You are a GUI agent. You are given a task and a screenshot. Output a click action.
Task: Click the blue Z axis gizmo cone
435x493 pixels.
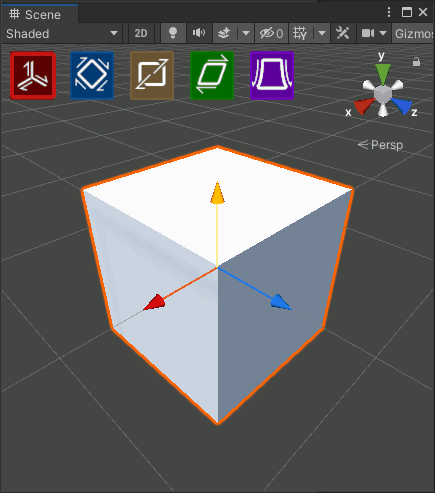(402, 106)
